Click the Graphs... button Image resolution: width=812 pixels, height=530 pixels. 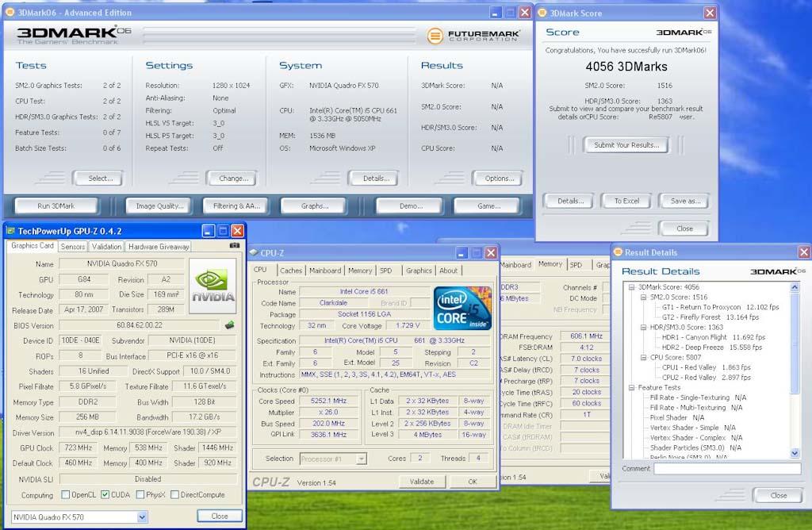[x=314, y=205]
